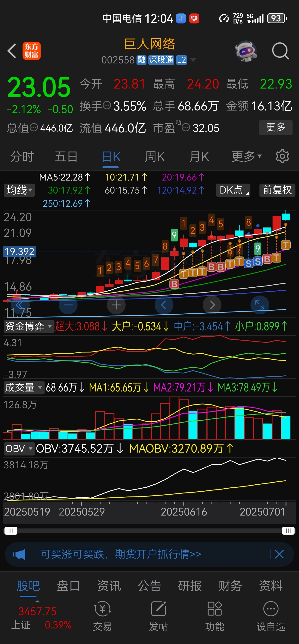Tap the OBV:3745.52万 reading
The width and height of the screenshot is (299, 644).
tap(80, 448)
